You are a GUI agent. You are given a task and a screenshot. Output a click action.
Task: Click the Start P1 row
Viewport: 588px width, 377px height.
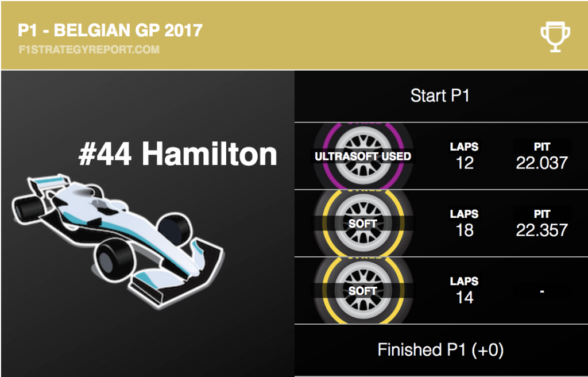coord(440,96)
